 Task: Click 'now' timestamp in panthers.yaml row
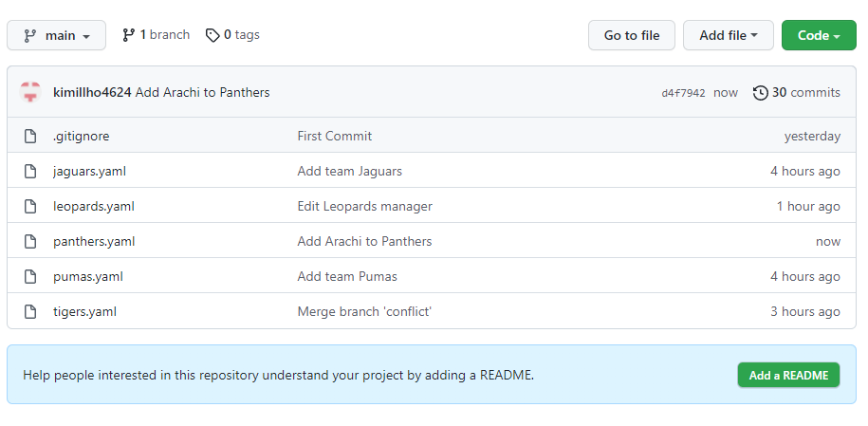(x=828, y=242)
